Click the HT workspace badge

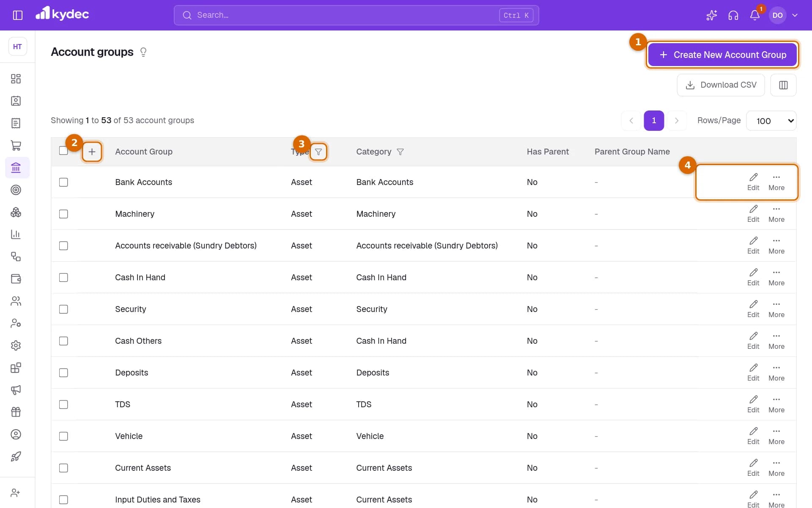17,47
